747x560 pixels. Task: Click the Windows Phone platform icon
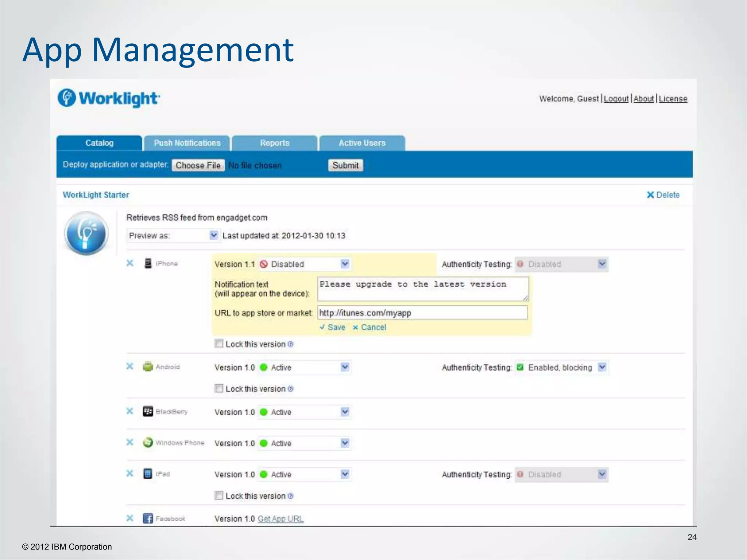(x=148, y=442)
